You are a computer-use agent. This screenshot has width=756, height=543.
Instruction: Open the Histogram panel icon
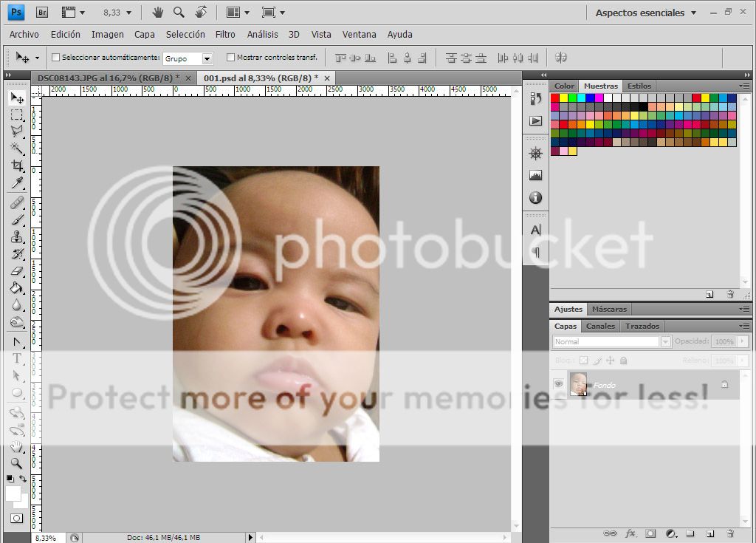(536, 175)
